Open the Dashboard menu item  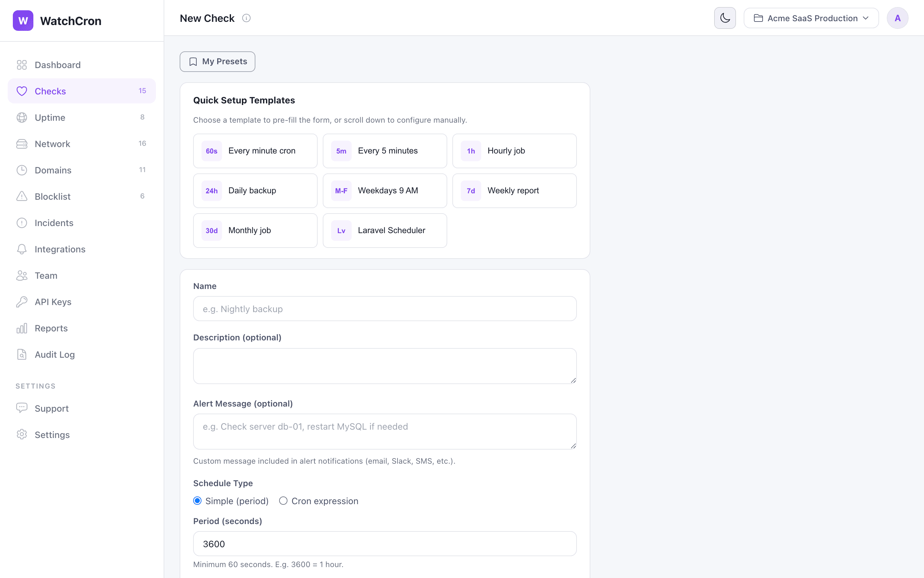tap(82, 65)
